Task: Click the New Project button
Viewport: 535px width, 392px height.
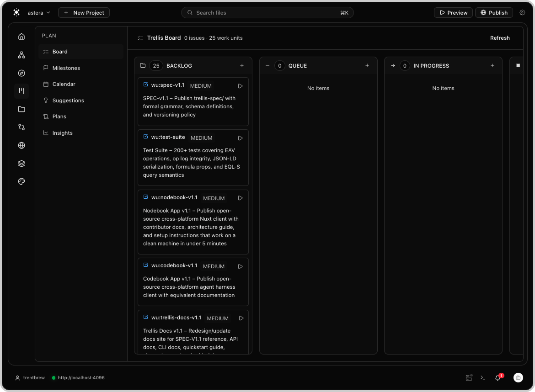Action: 84,13
